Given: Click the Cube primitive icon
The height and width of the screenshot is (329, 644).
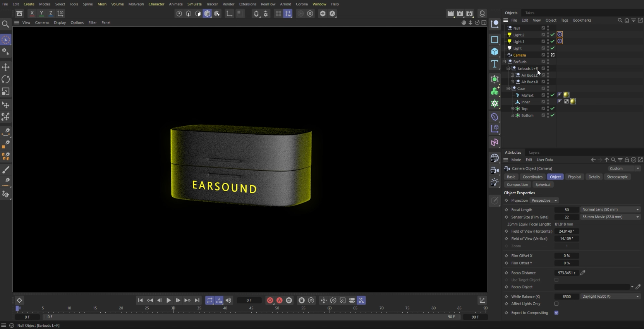Looking at the screenshot, I should point(495,51).
